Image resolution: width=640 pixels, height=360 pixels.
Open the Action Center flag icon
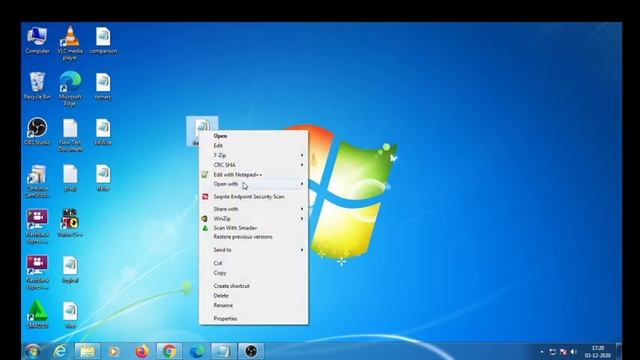point(563,352)
